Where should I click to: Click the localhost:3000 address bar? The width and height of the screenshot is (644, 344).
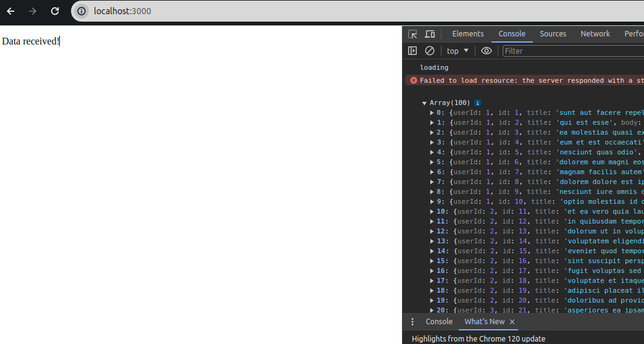tap(358, 11)
